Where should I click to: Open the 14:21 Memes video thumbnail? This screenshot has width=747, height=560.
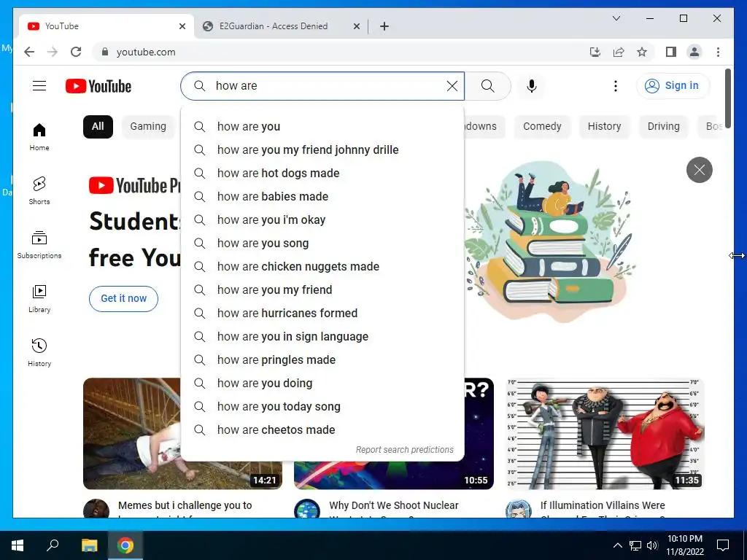tap(131, 434)
